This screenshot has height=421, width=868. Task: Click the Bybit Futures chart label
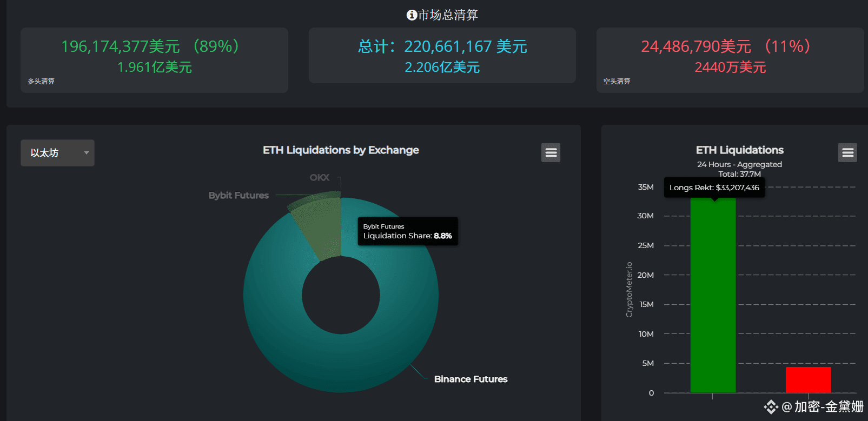pos(238,195)
